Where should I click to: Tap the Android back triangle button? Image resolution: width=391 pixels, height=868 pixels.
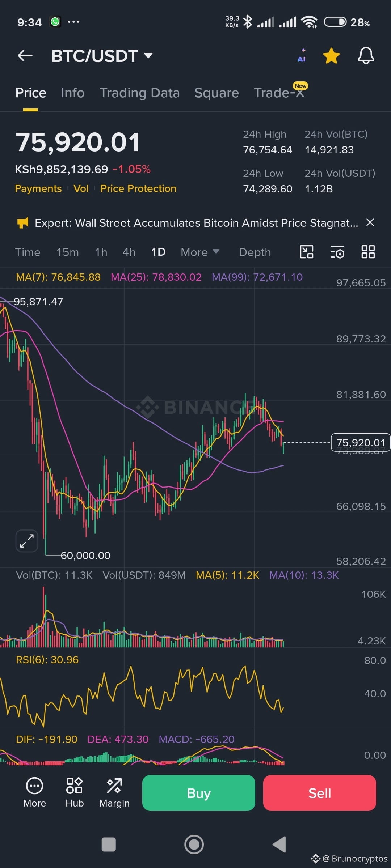279,844
